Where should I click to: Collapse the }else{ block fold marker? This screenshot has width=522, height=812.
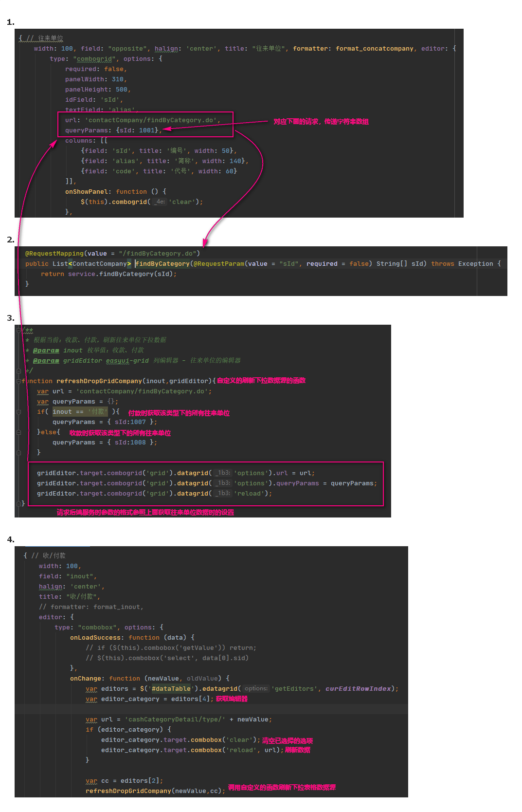click(x=18, y=432)
